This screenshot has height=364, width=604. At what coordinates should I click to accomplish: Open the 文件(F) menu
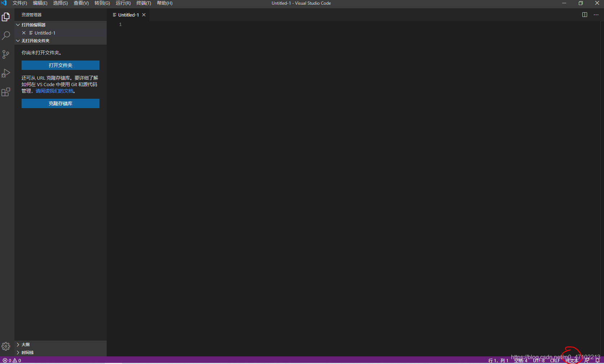(x=20, y=3)
